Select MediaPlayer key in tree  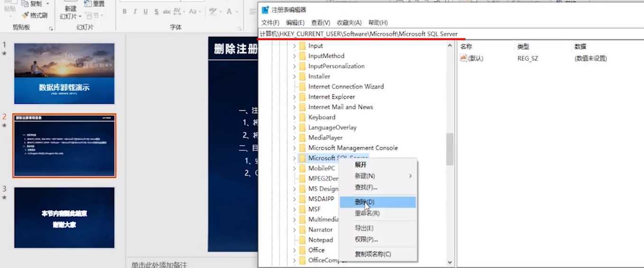pyautogui.click(x=325, y=138)
